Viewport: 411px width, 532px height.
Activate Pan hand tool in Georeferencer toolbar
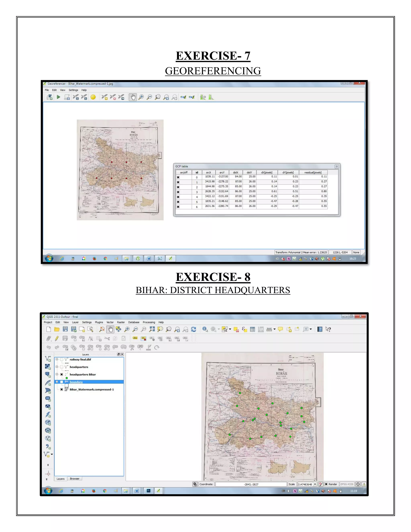tap(133, 97)
